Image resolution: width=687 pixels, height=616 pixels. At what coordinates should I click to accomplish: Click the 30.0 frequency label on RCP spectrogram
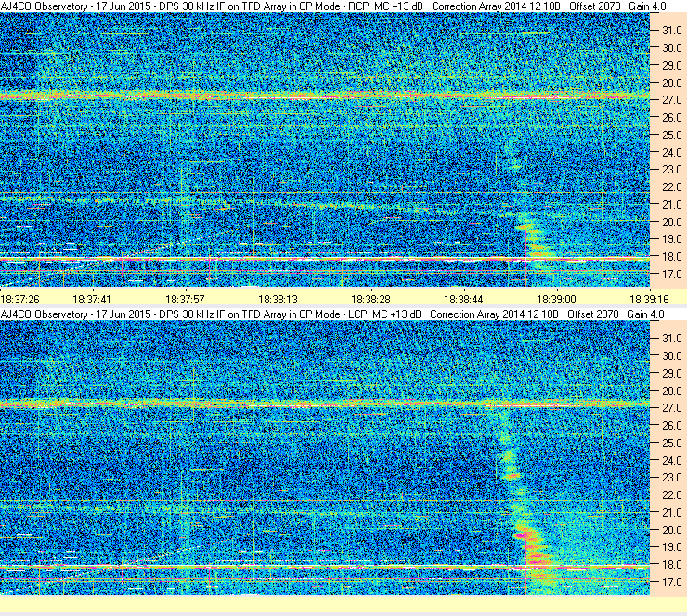coord(671,48)
